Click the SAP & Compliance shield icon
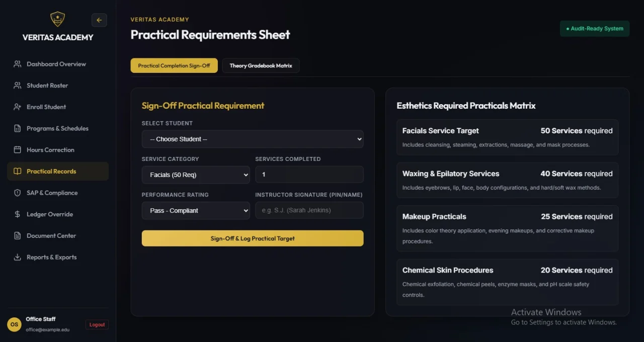Viewport: 644px width, 342px height. pyautogui.click(x=18, y=193)
